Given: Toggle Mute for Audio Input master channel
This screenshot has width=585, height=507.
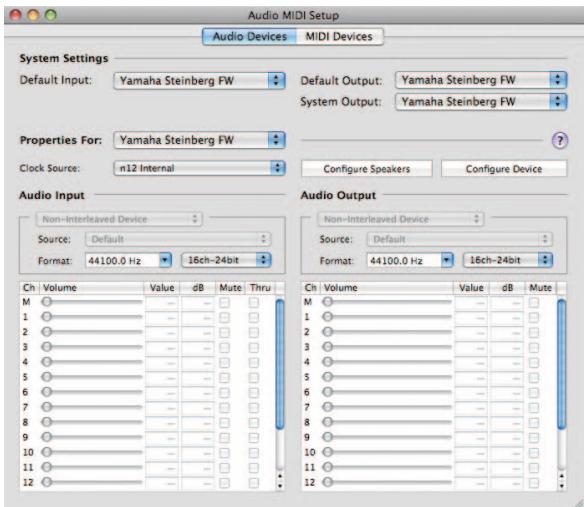Looking at the screenshot, I should point(224,302).
